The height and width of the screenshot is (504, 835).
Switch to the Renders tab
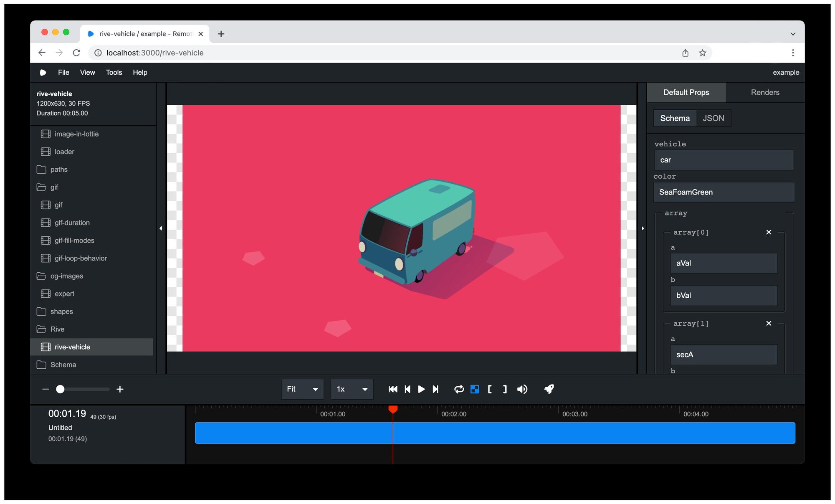764,92
